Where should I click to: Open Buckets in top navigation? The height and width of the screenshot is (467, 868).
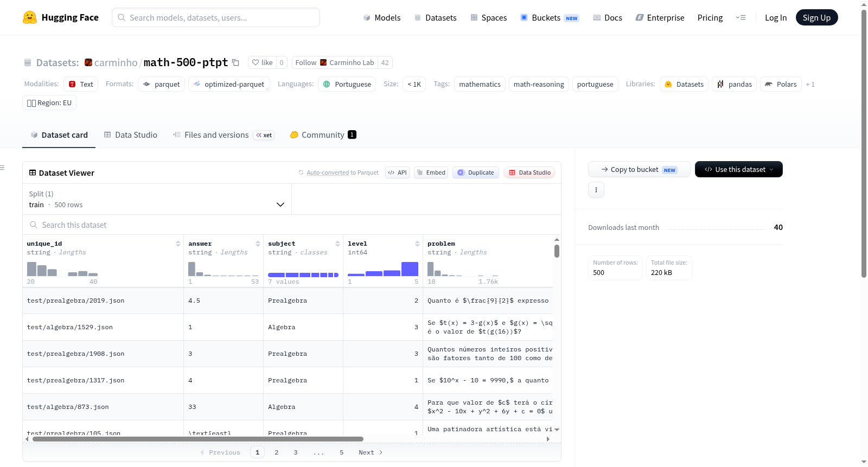tap(550, 17)
